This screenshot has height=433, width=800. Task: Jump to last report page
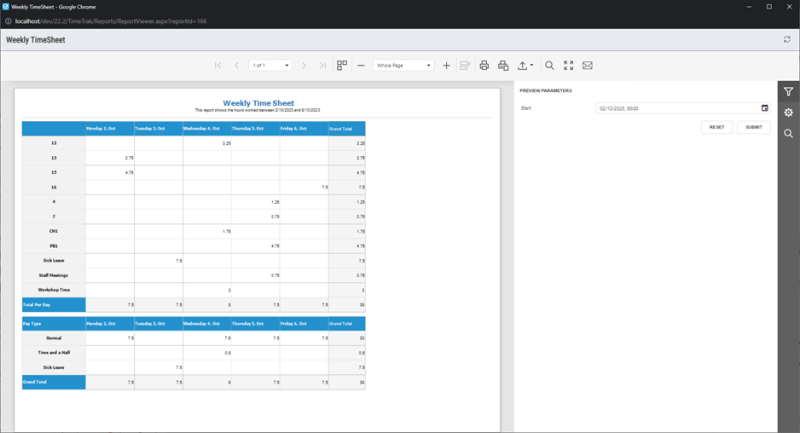pyautogui.click(x=322, y=65)
